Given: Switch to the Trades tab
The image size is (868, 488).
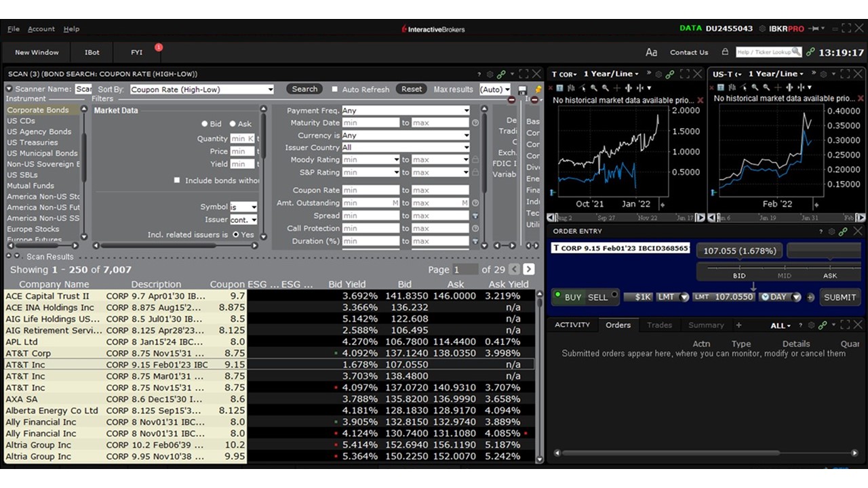Looking at the screenshot, I should click(659, 325).
